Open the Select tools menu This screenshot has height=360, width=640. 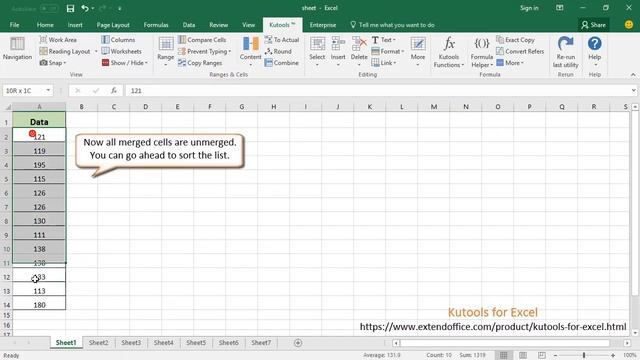(317, 52)
